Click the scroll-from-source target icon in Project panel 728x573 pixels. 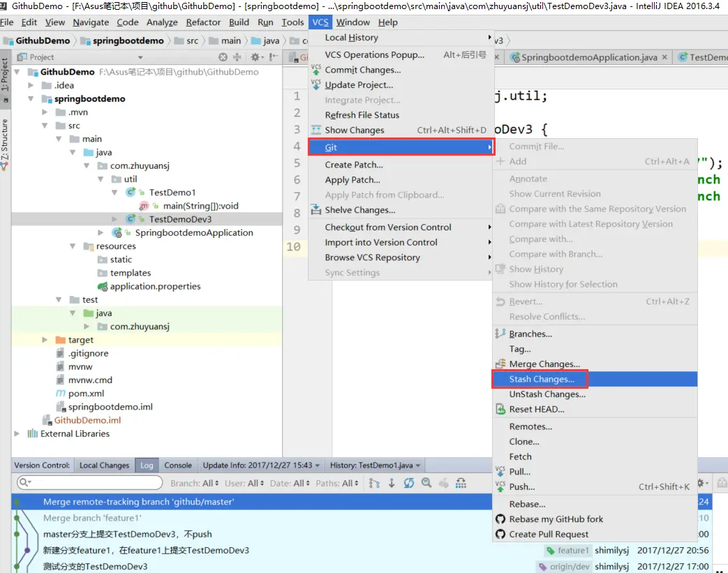223,57
